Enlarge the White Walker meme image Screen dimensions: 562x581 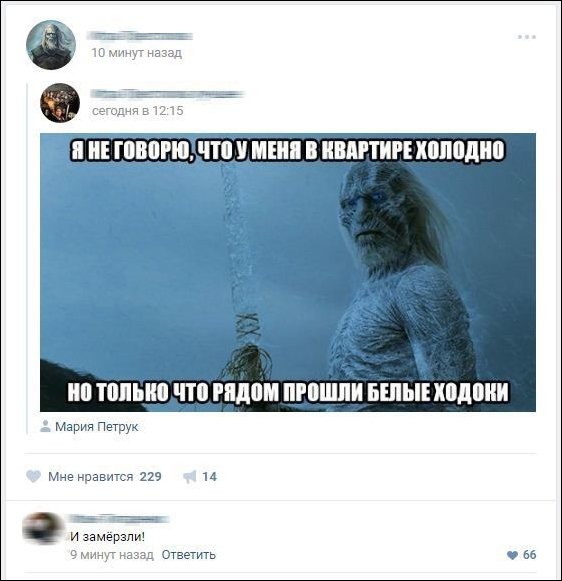tap(288, 272)
